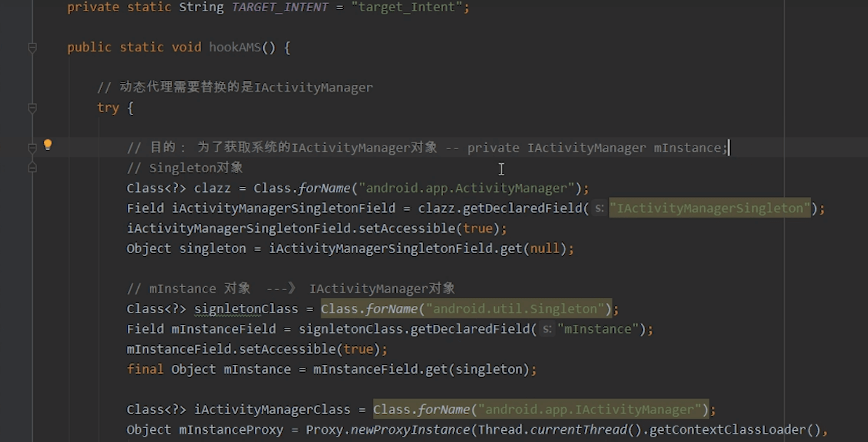Click the "android.app.IActivityManager" string
Screen dimensions: 868x442
[x=589, y=410]
